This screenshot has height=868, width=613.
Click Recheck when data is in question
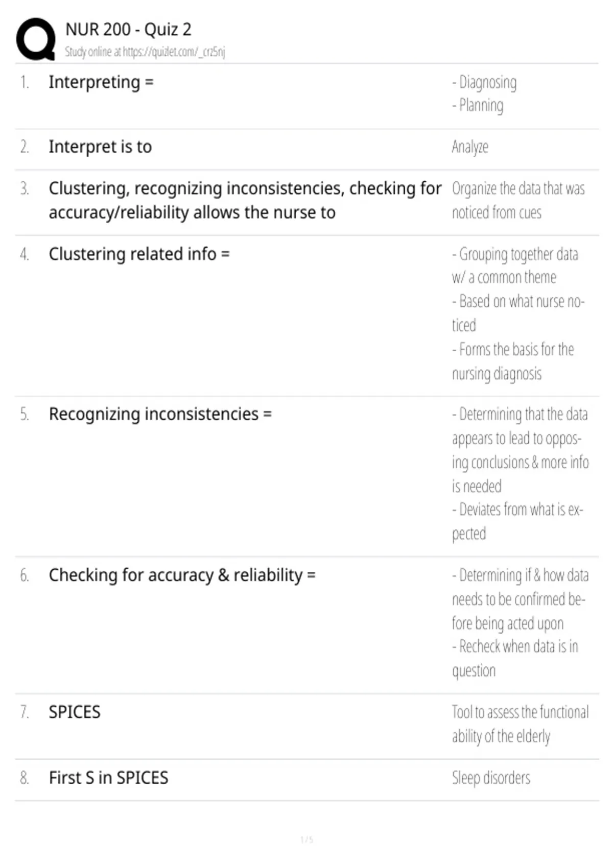coord(515,658)
